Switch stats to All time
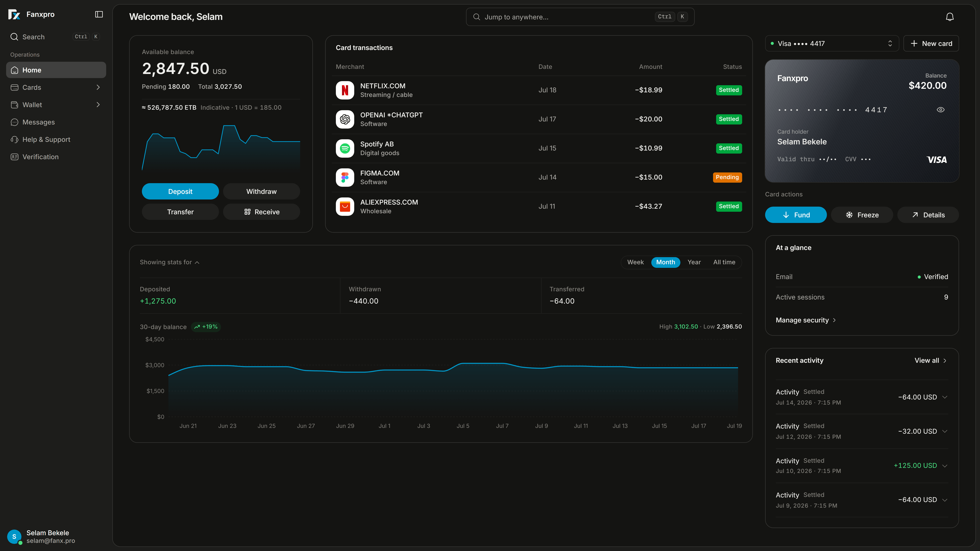Screen dimensions: 980x551 (724, 262)
